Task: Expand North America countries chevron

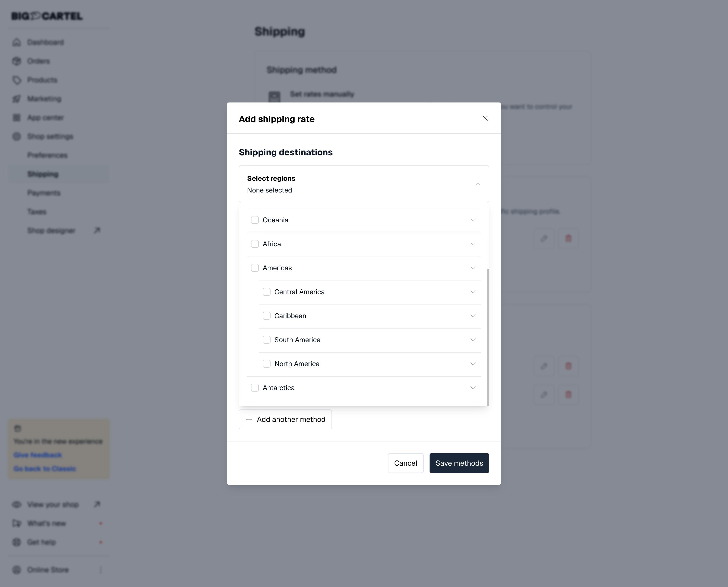Action: click(473, 364)
